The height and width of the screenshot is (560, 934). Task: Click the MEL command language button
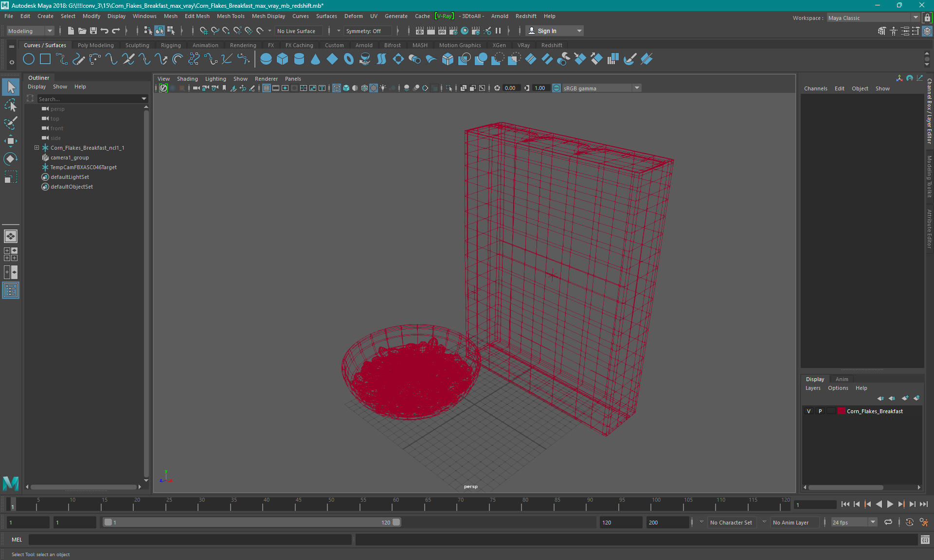pyautogui.click(x=17, y=540)
